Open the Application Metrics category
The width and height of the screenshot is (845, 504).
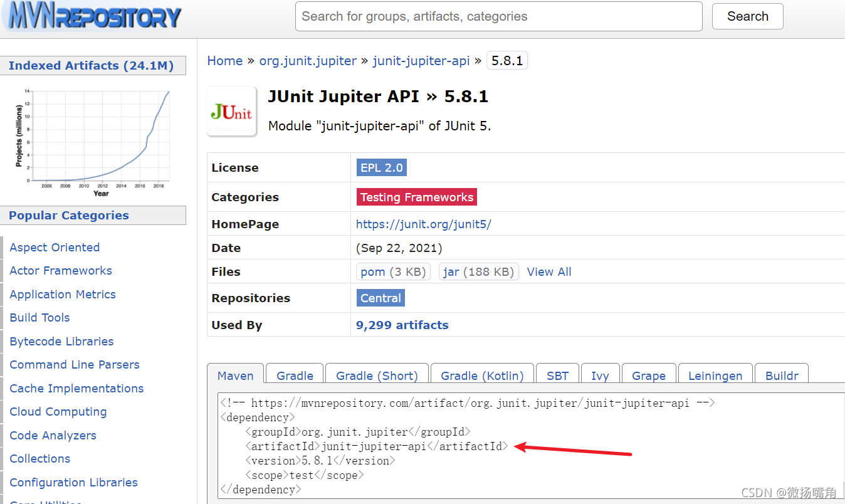63,294
